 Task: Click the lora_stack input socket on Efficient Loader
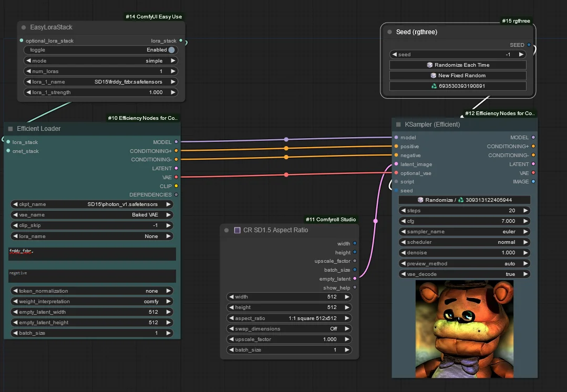[8, 142]
